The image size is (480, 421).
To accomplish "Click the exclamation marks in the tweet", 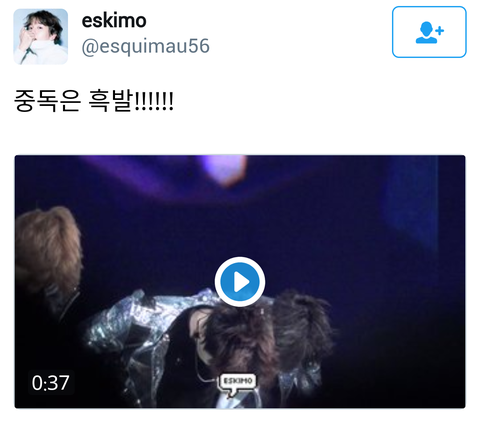I will pyautogui.click(x=154, y=101).
